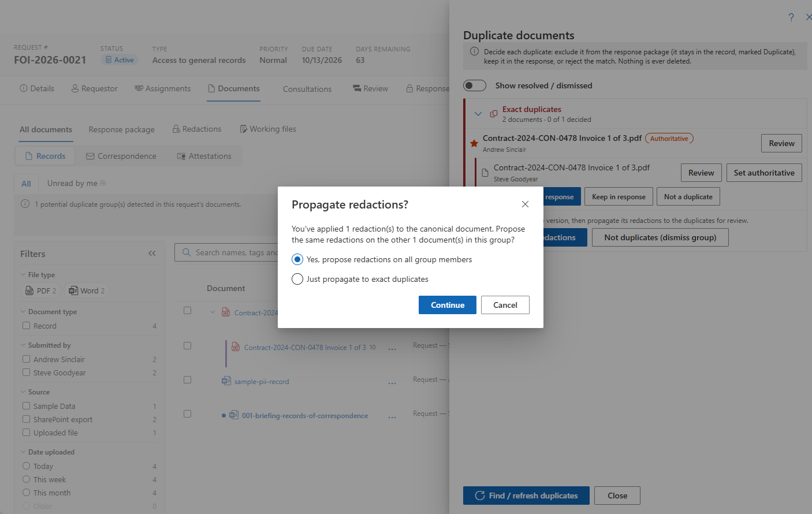The width and height of the screenshot is (812, 514).
Task: Toggle Show resolved / dismissed switch
Action: point(475,85)
